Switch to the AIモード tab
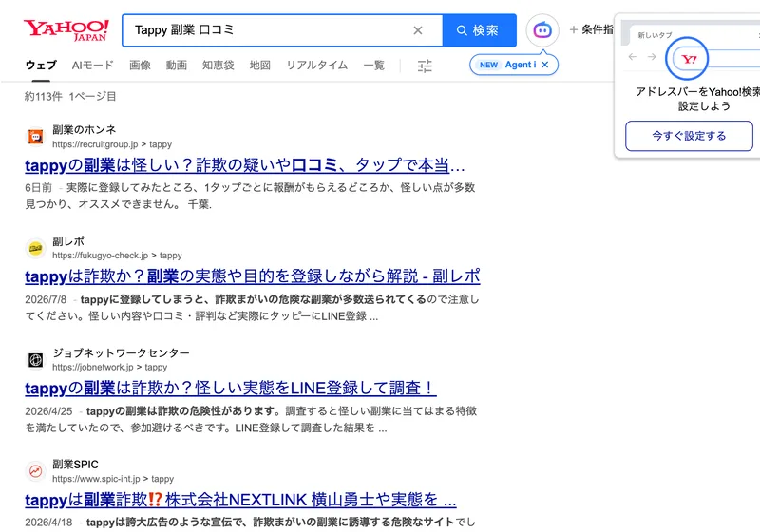Screen dimensions: 760x532 tap(92, 65)
